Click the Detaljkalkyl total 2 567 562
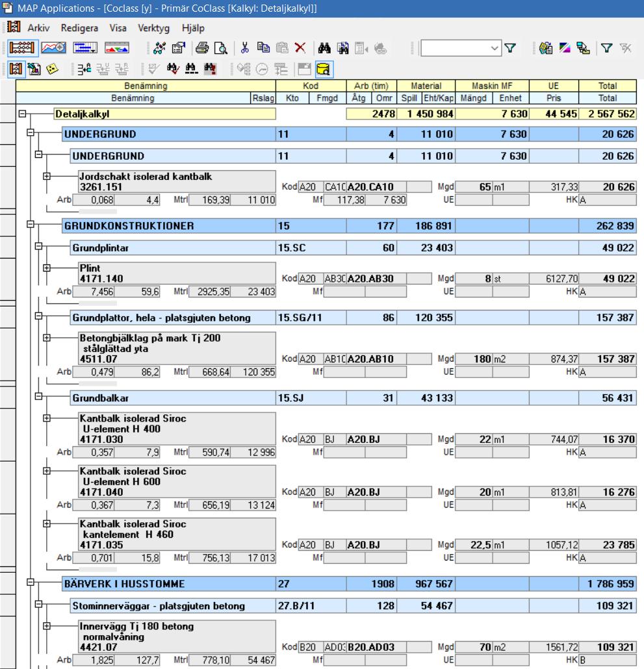The image size is (644, 669). coord(608,114)
